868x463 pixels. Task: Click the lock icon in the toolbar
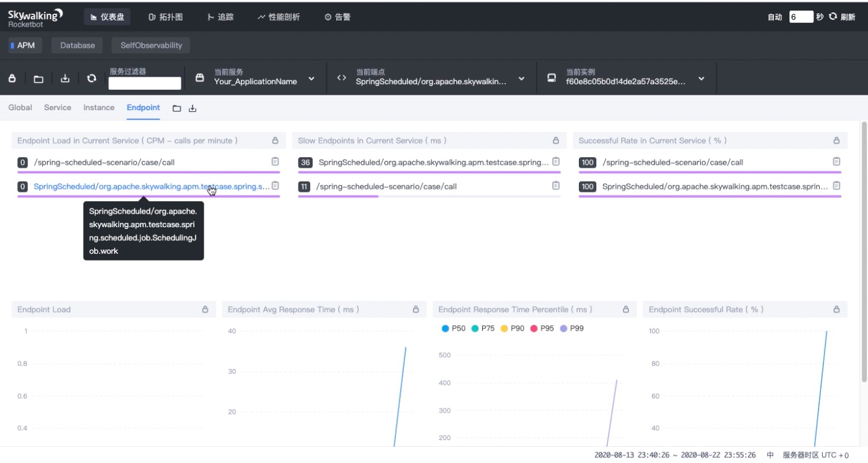coord(12,79)
